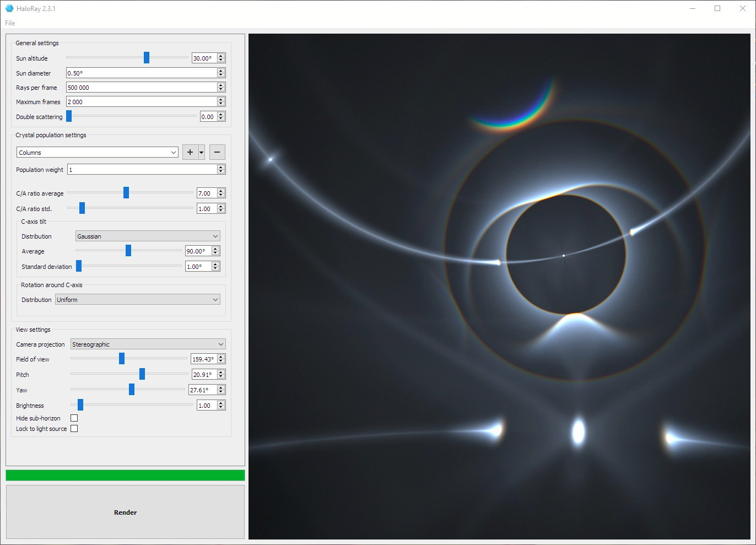756x545 pixels.
Task: Open the arrow menu beside the plus button
Action: point(202,153)
